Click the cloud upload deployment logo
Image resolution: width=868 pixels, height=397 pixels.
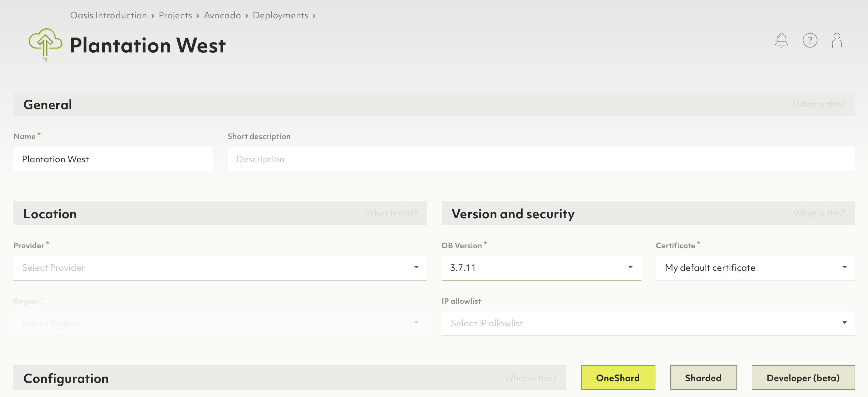point(45,45)
